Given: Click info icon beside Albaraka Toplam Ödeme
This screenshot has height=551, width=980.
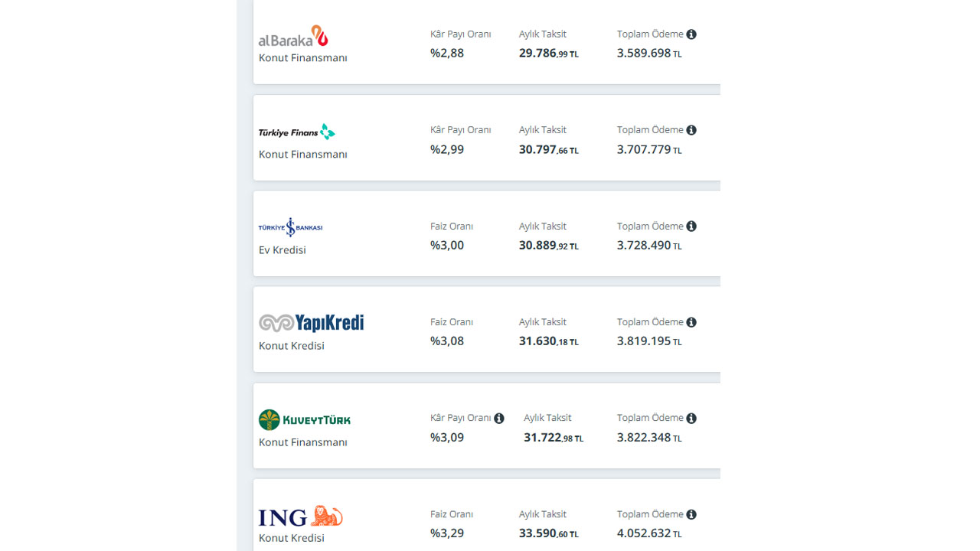Looking at the screenshot, I should [x=691, y=34].
